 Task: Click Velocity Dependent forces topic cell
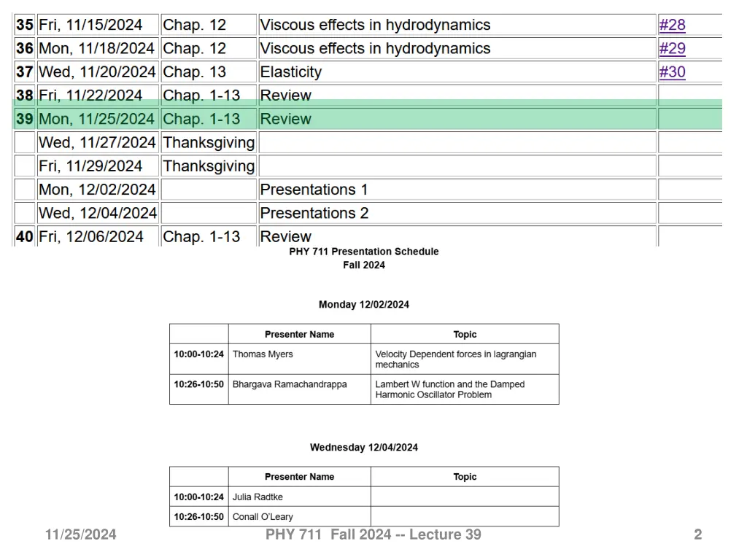pyautogui.click(x=465, y=359)
